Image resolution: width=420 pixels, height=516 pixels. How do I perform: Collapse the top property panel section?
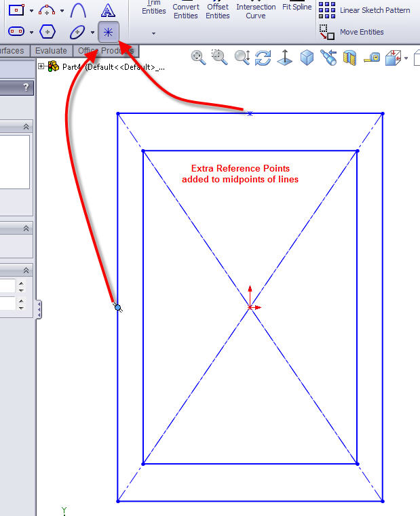(26, 127)
